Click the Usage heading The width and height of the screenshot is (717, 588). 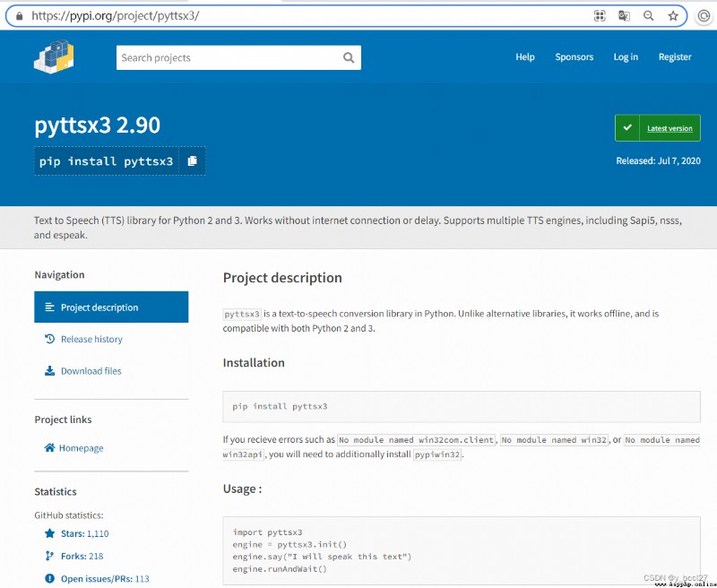click(x=242, y=489)
